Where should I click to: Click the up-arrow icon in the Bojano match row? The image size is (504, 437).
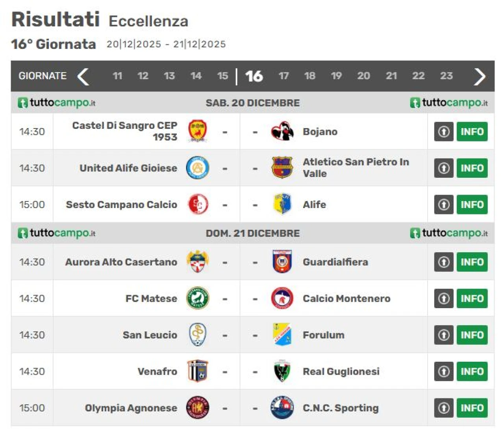444,132
